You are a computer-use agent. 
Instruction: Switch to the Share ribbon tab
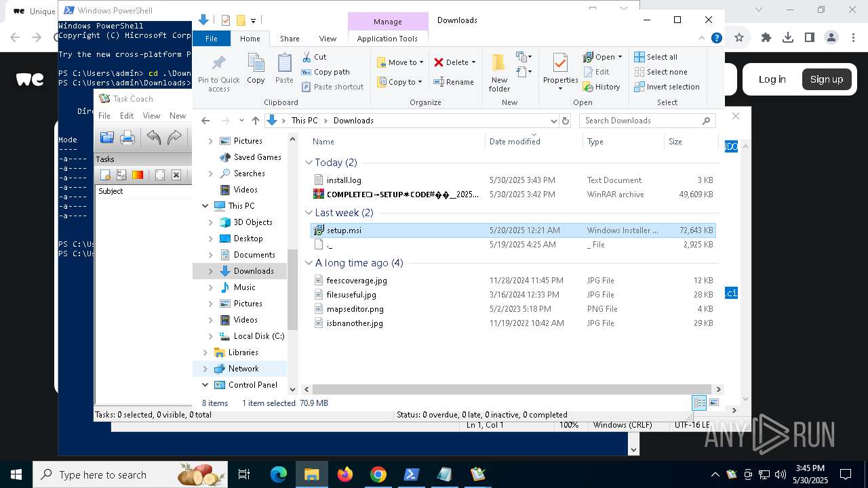(290, 39)
